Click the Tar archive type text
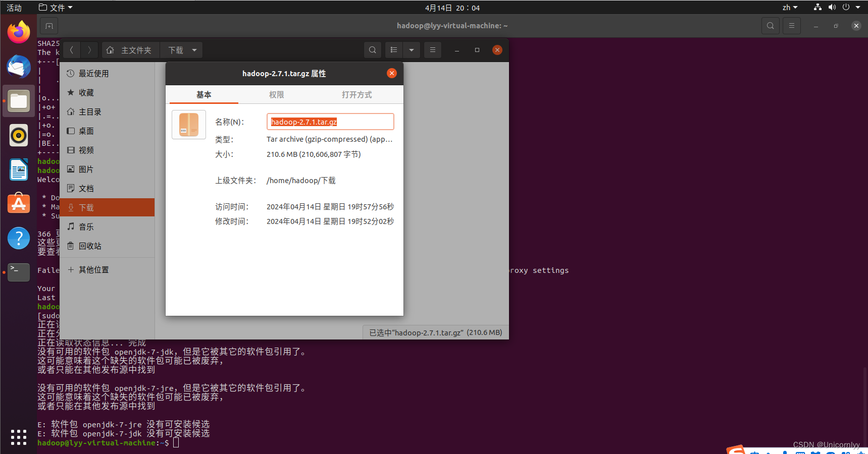Image resolution: width=868 pixels, height=454 pixels. 329,139
